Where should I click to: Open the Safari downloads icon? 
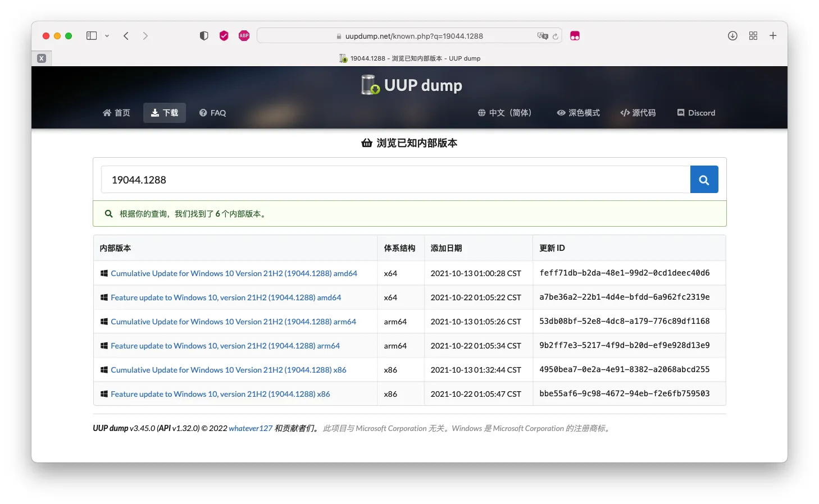[732, 36]
